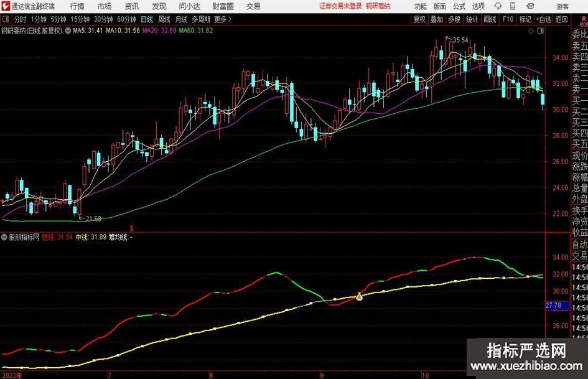588x379 pixels.
Task: Click the 叠加 overlay button
Action: (x=437, y=19)
